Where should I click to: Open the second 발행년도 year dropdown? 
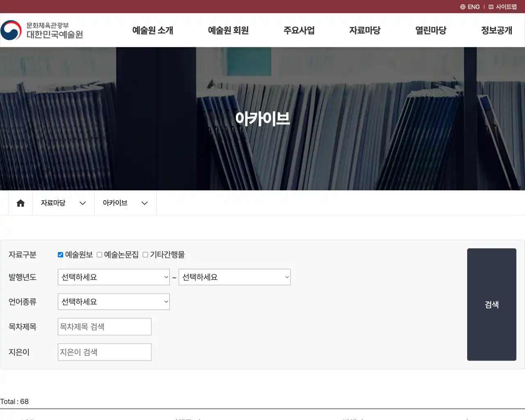[235, 277]
